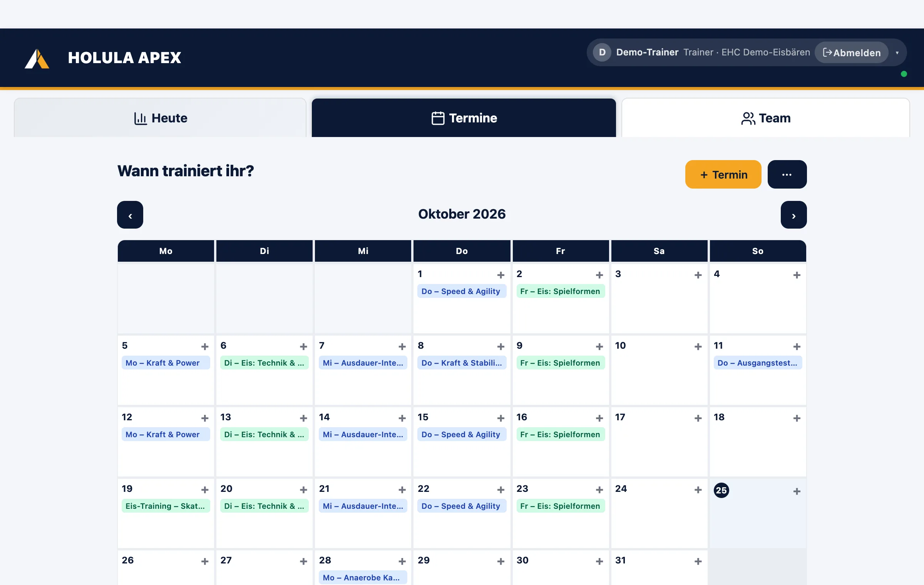Open Ausdauer-Inte... event on October 7
The height and width of the screenshot is (585, 924).
pyautogui.click(x=363, y=363)
